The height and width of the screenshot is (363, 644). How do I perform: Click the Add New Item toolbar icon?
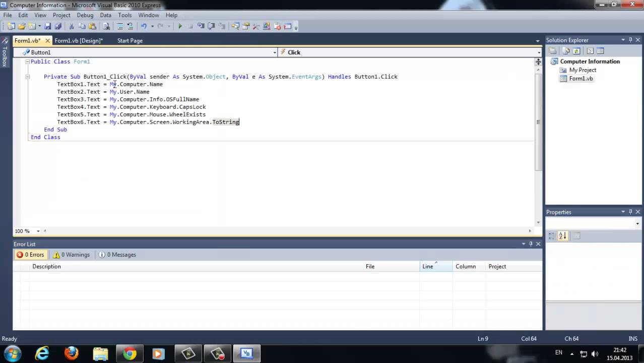point(32,26)
